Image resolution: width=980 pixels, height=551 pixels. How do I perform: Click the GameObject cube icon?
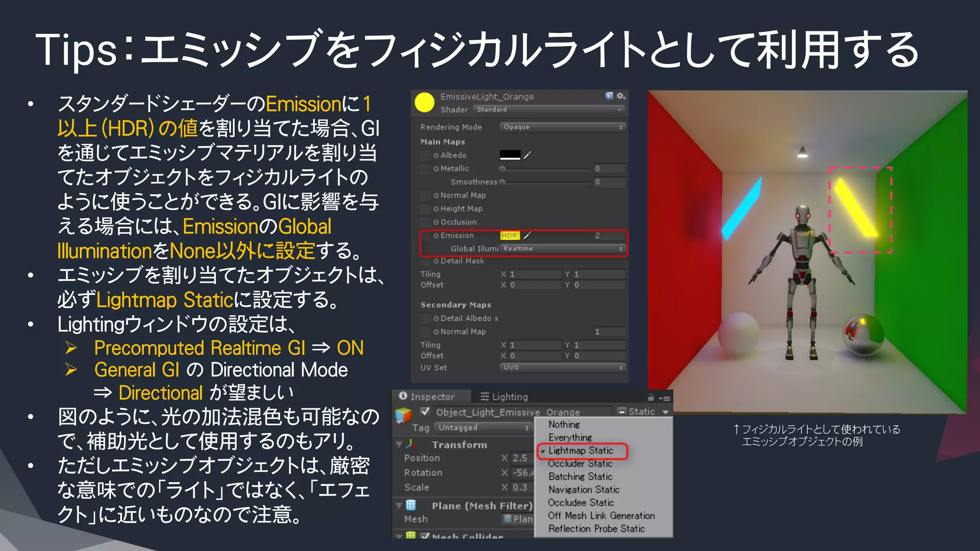[403, 415]
